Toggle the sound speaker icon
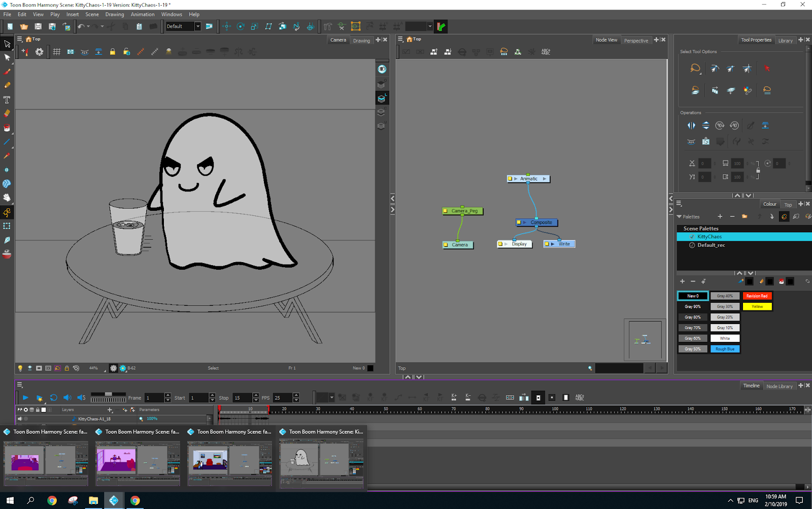Screen dimensions: 812x509 (67, 398)
